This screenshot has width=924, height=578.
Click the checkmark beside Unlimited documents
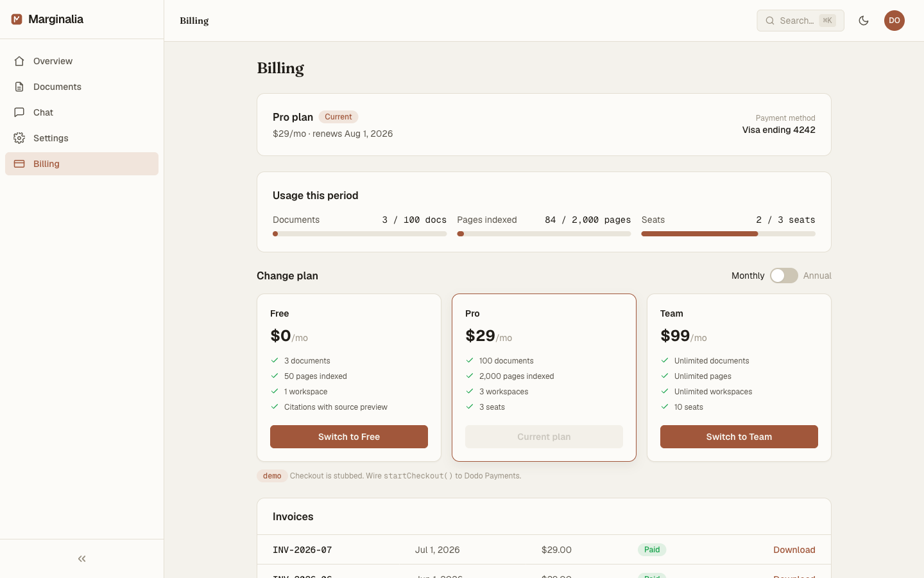665,360
